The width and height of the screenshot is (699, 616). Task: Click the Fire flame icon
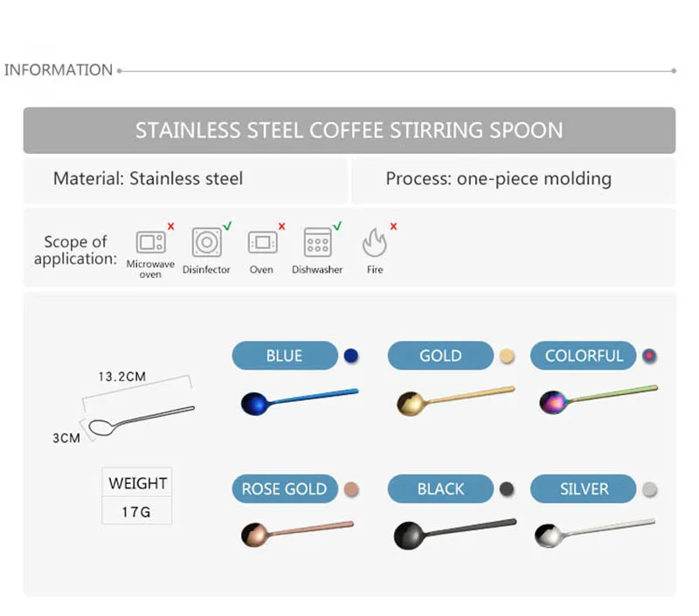click(375, 243)
